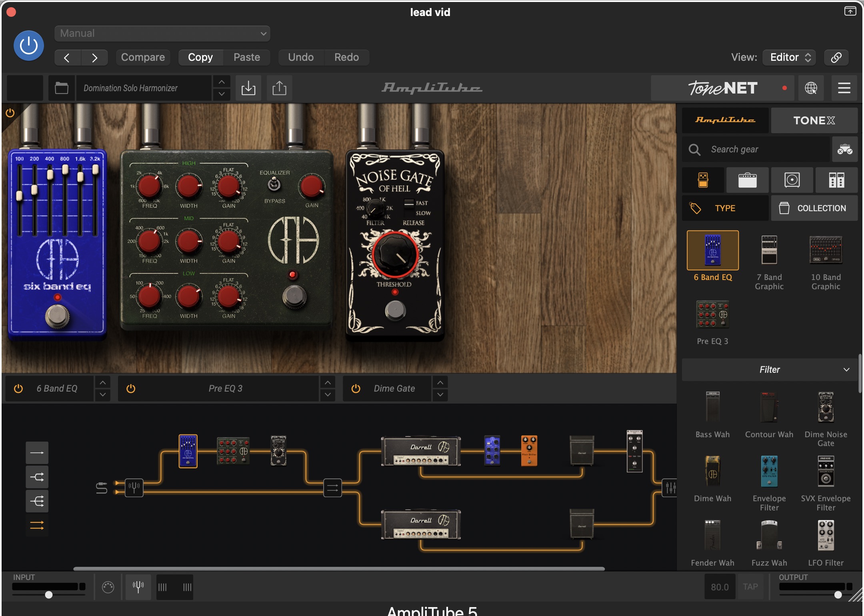Open the ToneNET globe icon
Viewport: 864px width, 616px height.
[811, 88]
